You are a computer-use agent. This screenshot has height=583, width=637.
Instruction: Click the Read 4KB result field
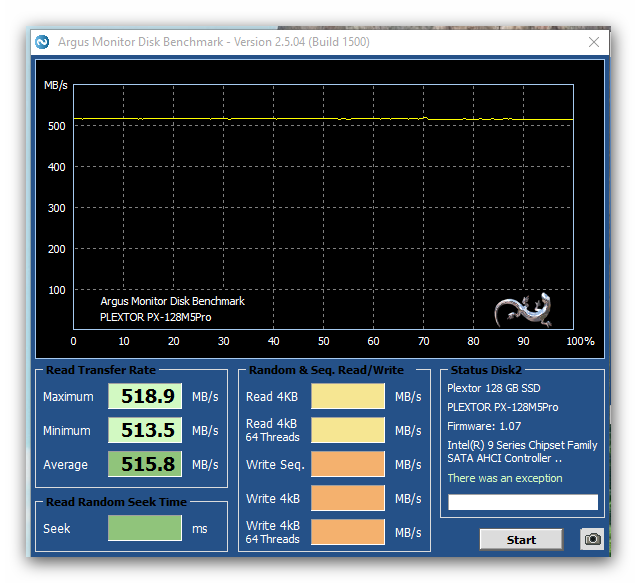(348, 396)
